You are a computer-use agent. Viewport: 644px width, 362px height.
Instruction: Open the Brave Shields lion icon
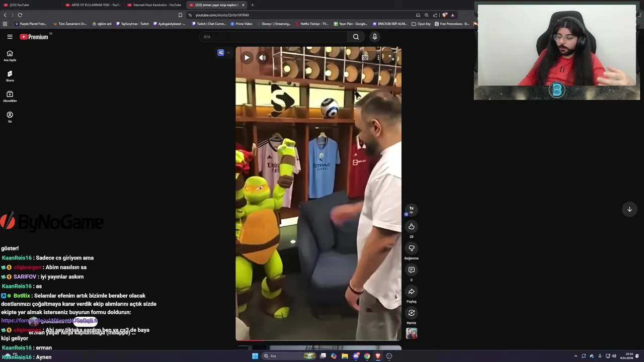[444, 15]
